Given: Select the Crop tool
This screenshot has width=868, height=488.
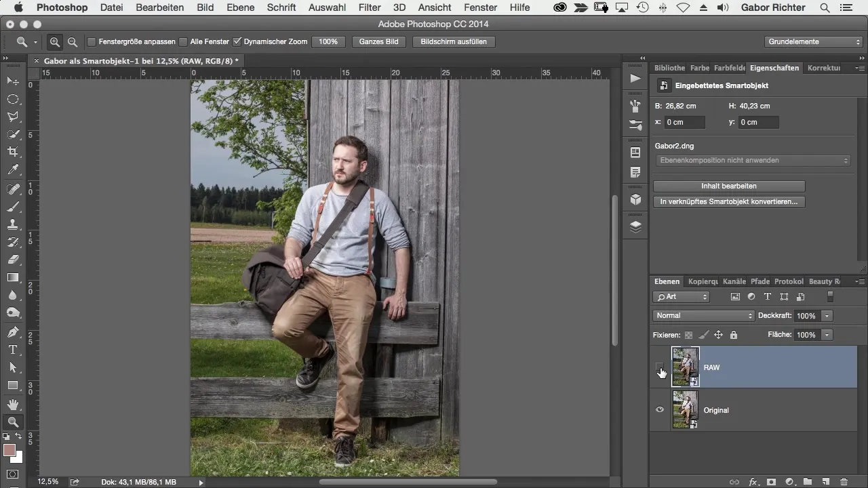Looking at the screenshot, I should point(13,152).
